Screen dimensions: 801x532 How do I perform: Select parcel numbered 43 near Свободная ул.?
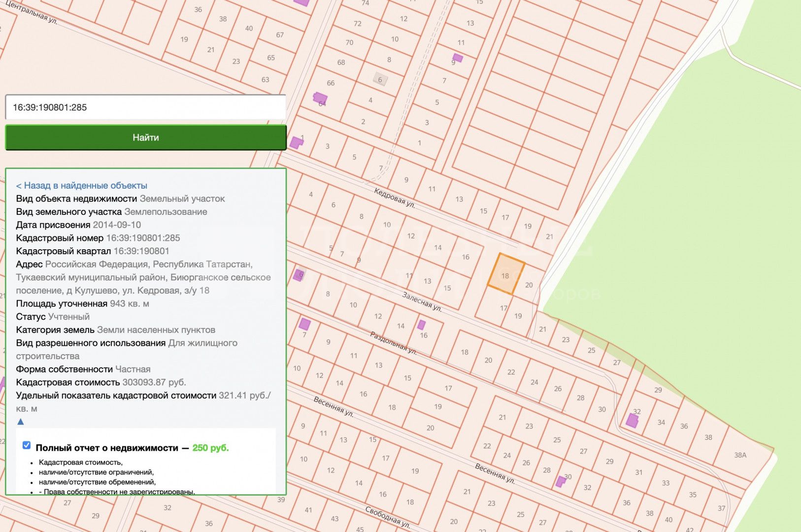(334, 519)
